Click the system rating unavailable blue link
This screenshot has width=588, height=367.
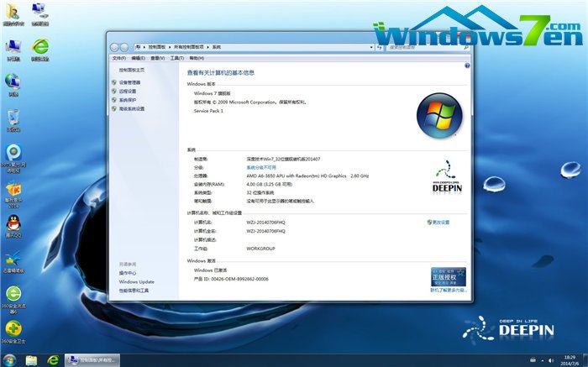261,168
